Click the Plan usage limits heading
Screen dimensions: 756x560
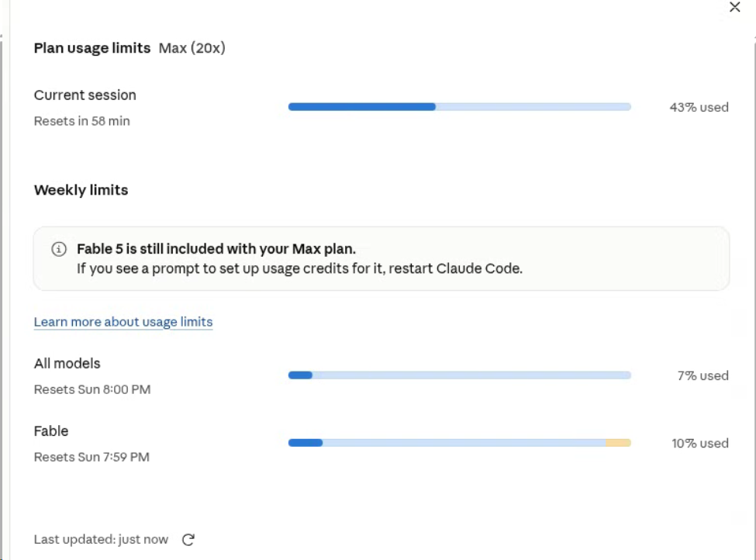pos(92,48)
